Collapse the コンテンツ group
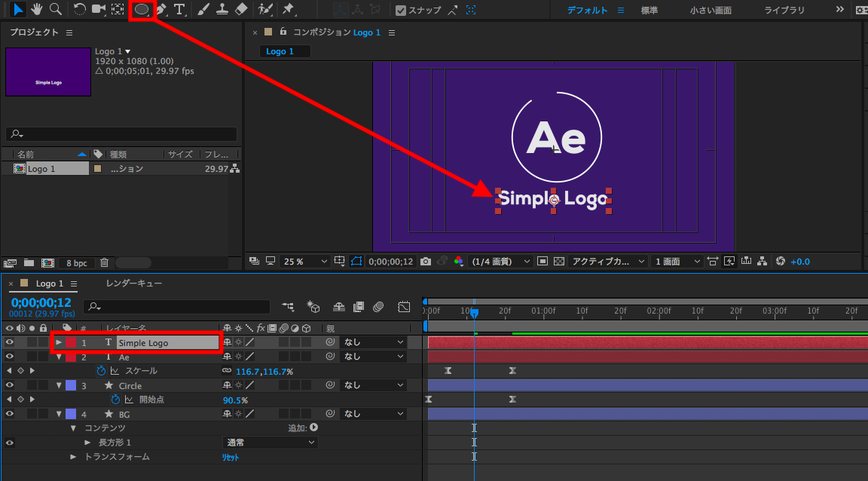 pyautogui.click(x=73, y=428)
